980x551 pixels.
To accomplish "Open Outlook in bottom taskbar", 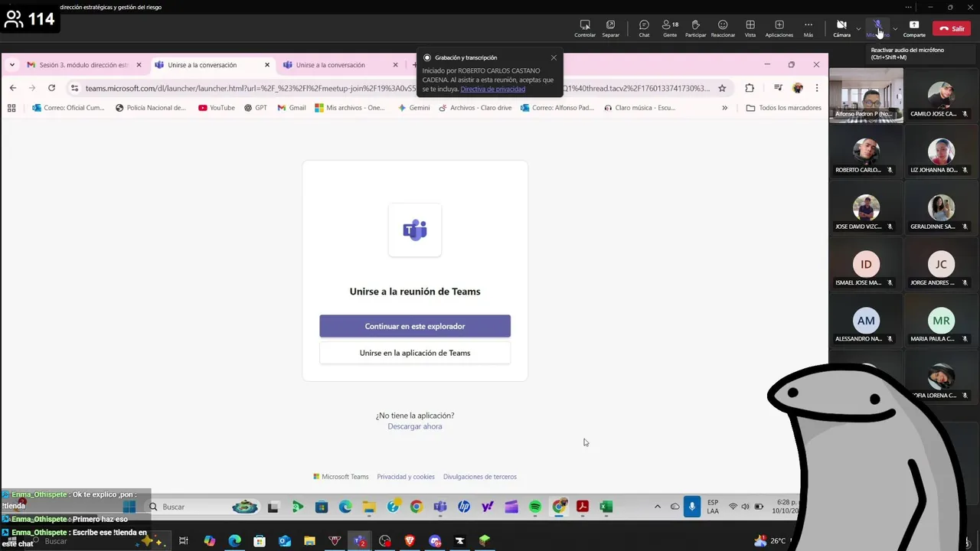I will pyautogui.click(x=284, y=540).
